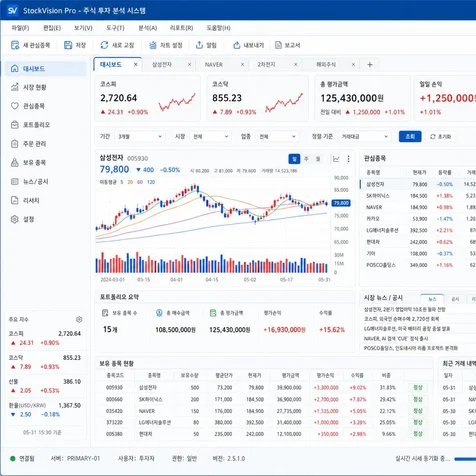476x476 pixels.
Task: Select SK하이닉스 row in 관심종목 list
Action: (418, 196)
